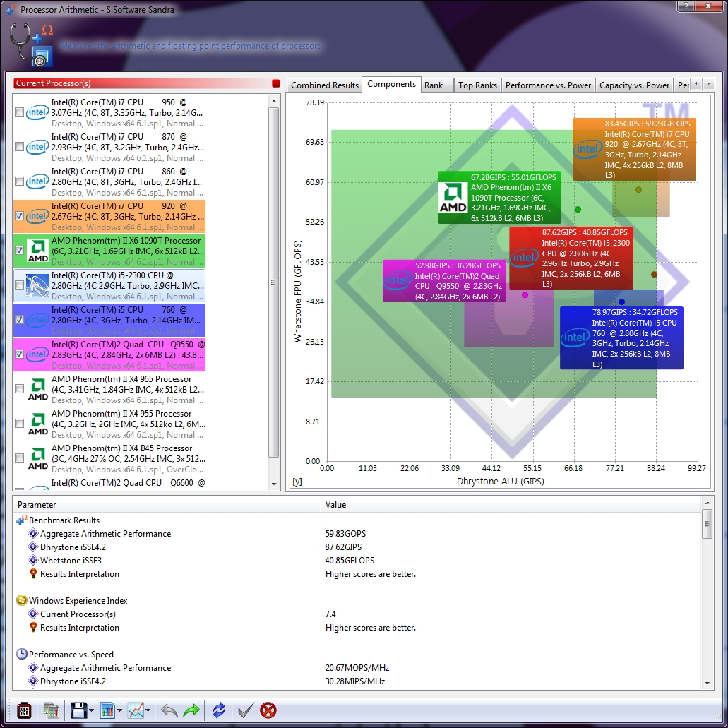The image size is (728, 728).
Task: Click the Value column header
Action: [511, 505]
